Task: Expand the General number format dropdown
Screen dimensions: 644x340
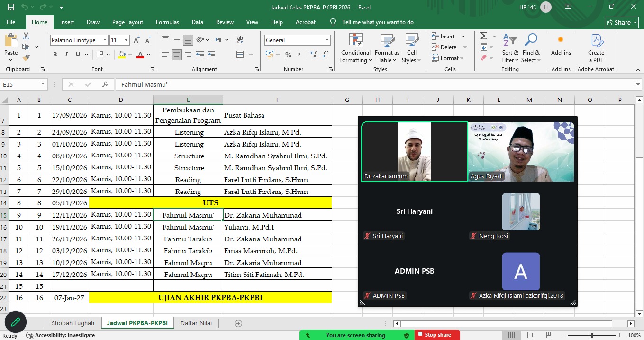Action: (327, 40)
